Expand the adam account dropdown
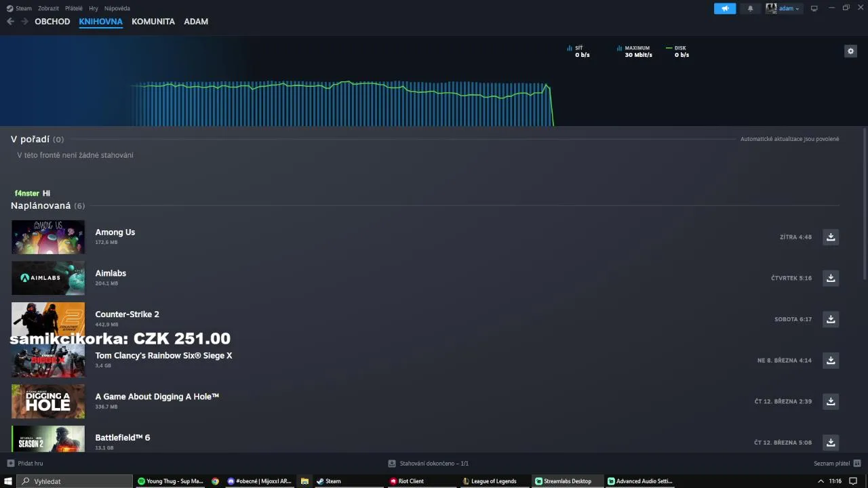Viewport: 868px width, 488px height. (x=783, y=8)
